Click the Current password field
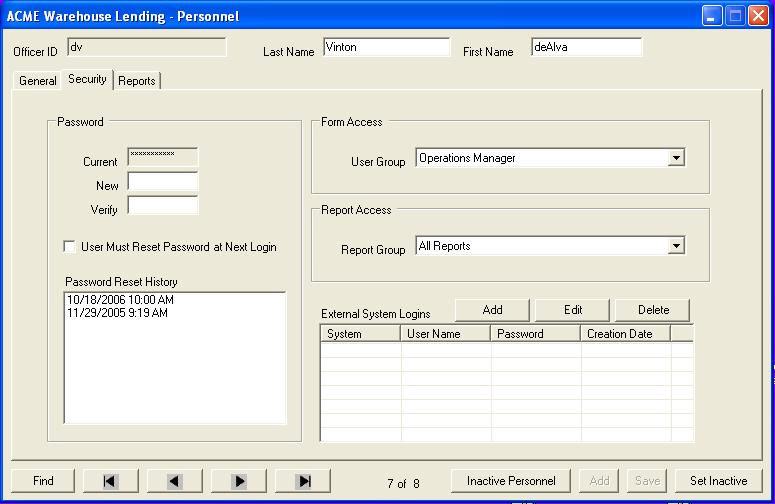This screenshot has height=504, width=775. [163, 157]
